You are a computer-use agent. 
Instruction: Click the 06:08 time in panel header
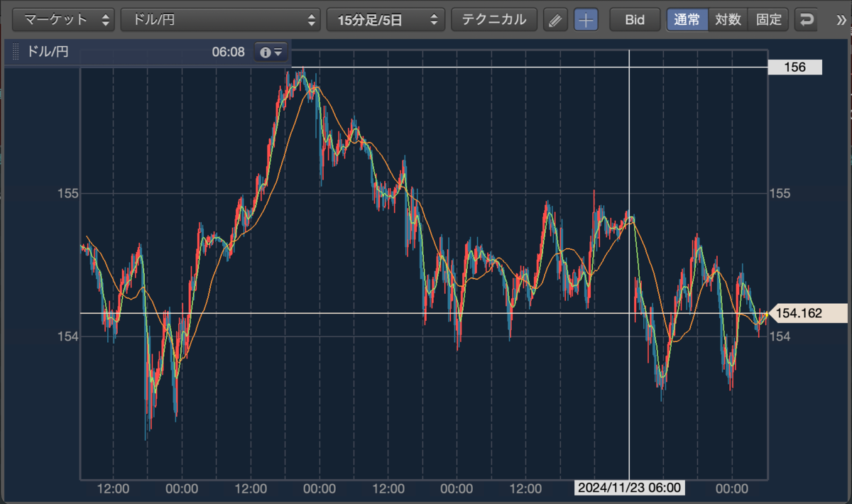coord(228,52)
